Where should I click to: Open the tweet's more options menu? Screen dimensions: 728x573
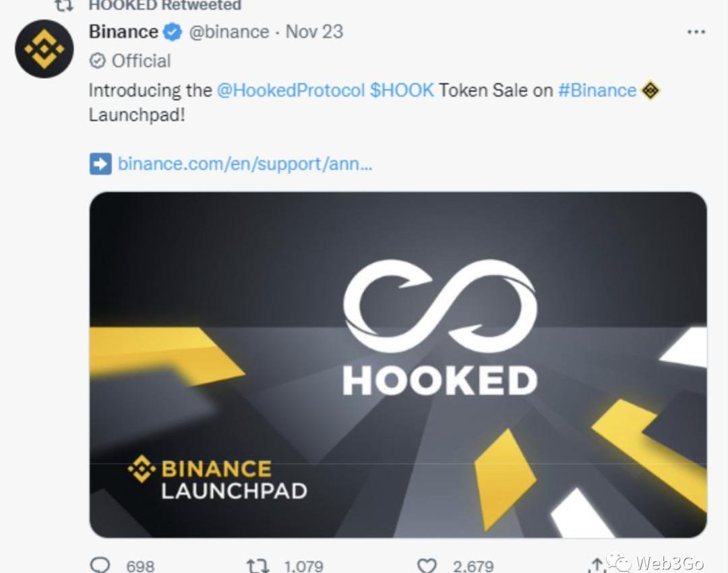coord(696,32)
